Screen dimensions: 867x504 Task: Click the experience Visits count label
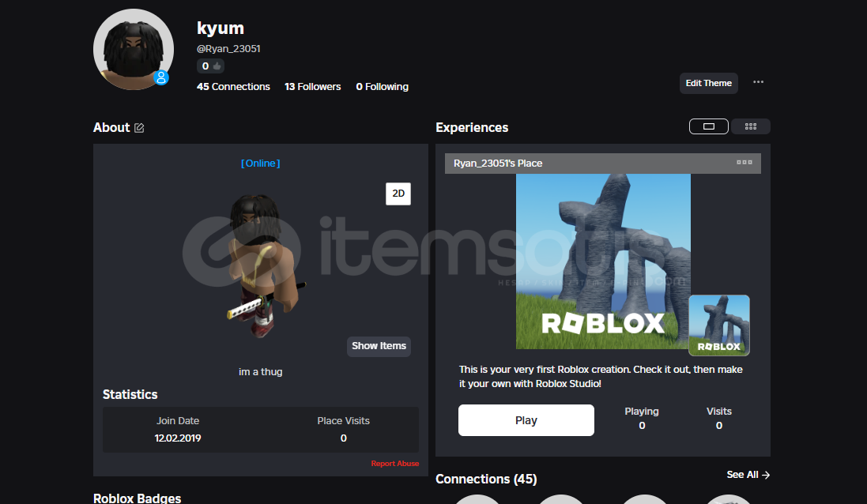719,412
